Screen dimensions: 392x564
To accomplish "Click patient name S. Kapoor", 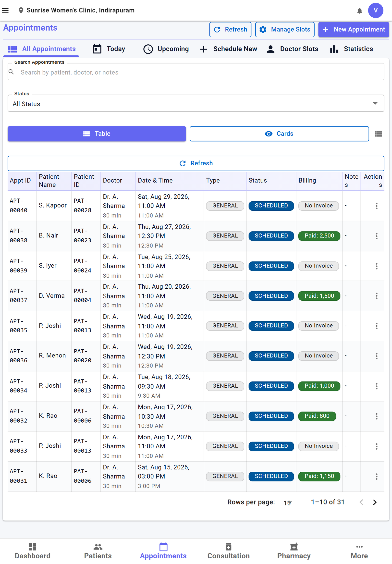I will [x=53, y=205].
